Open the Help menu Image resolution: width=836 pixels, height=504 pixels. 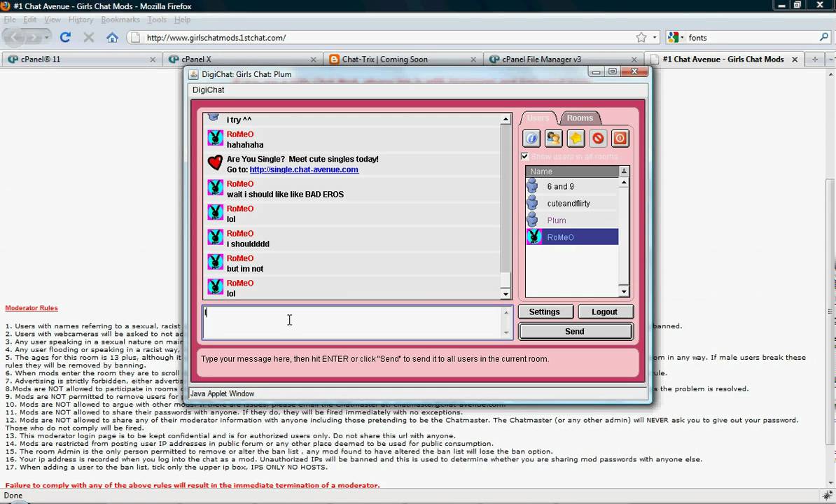[182, 20]
